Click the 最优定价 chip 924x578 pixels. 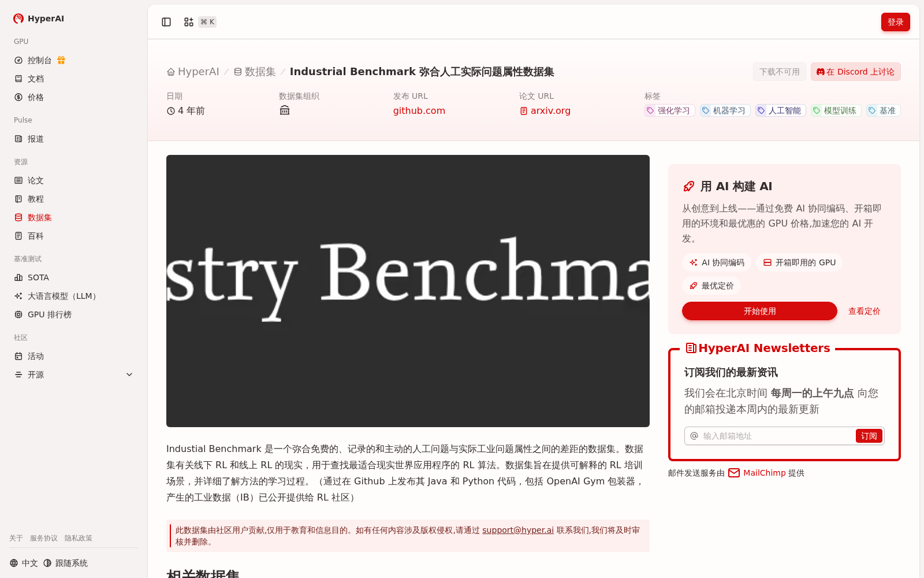(711, 286)
